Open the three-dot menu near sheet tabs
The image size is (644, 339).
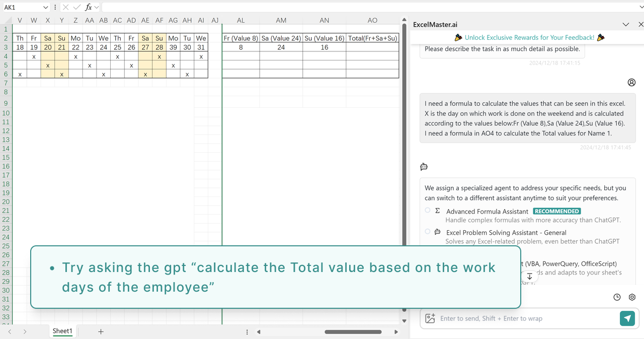point(247,331)
